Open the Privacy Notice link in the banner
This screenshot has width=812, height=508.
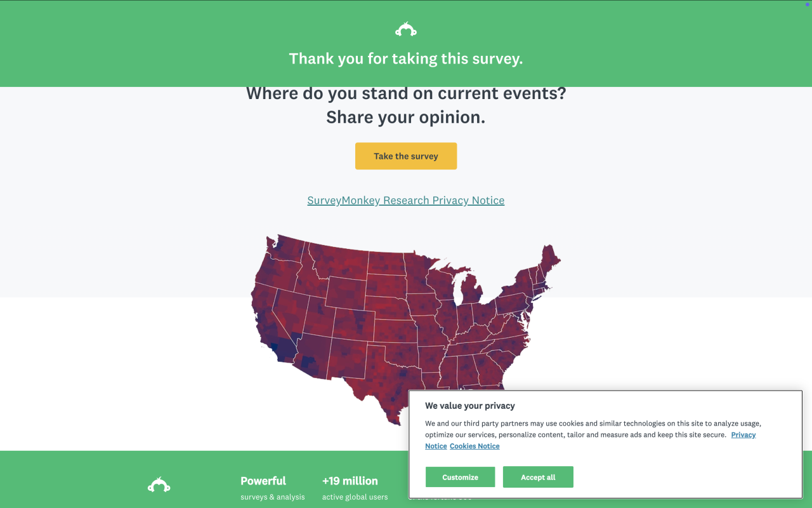pyautogui.click(x=743, y=435)
